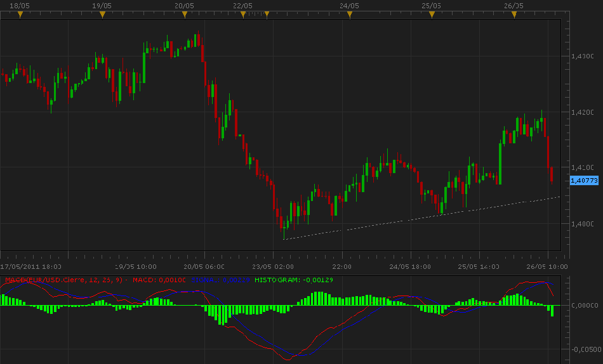Click the 1,4300 price axis label
Screen dimensions: 603x364
tap(582, 56)
